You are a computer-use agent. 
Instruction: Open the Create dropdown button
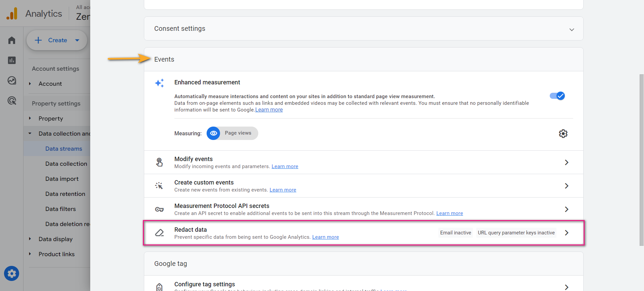pyautogui.click(x=57, y=40)
